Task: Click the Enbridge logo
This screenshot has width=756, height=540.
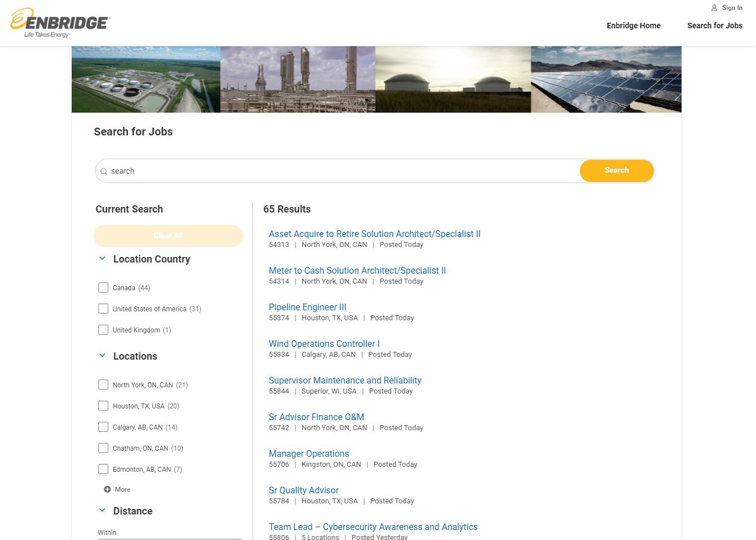Action: 60,23
